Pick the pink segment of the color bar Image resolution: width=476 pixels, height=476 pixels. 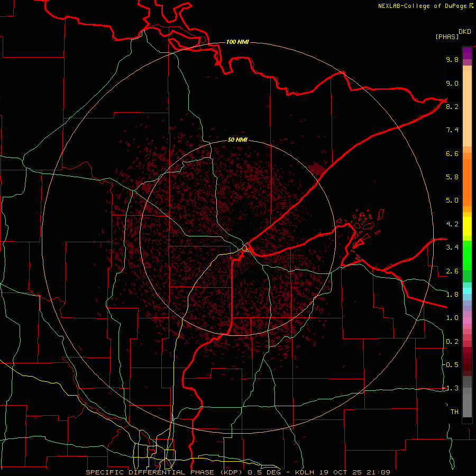467,321
